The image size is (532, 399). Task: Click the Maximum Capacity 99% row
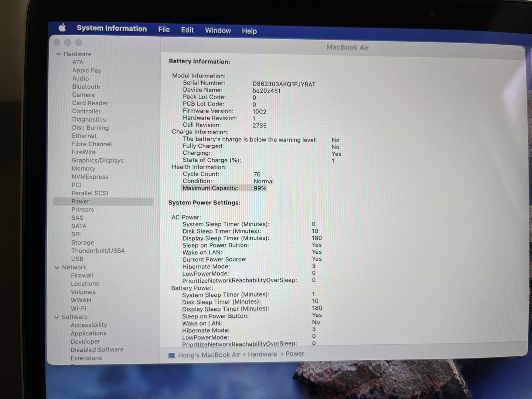click(x=224, y=188)
